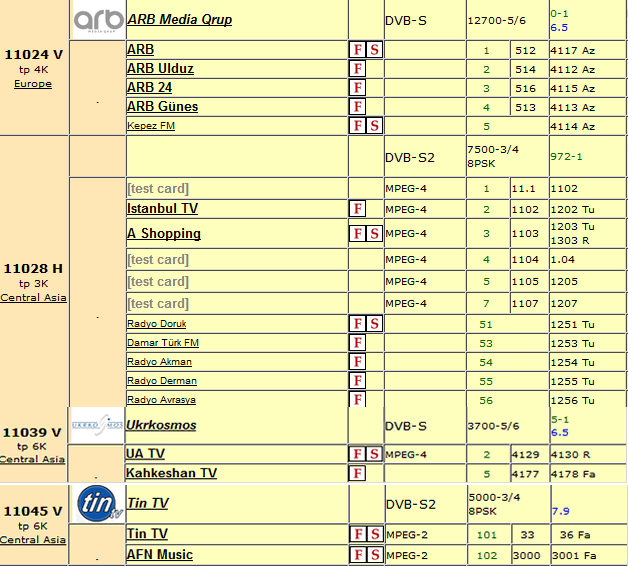Click the F icon beside ARB 24
The image size is (628, 567).
[x=357, y=88]
